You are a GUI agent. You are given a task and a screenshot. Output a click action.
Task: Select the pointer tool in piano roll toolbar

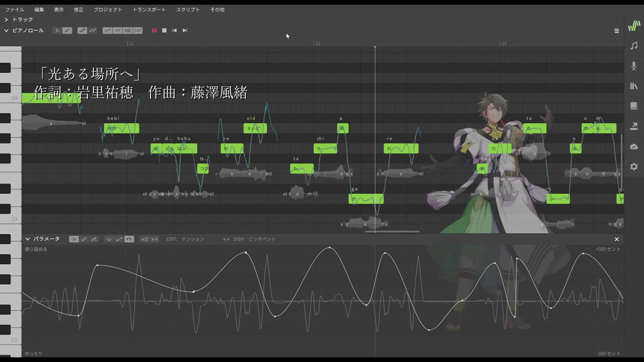coord(58,30)
